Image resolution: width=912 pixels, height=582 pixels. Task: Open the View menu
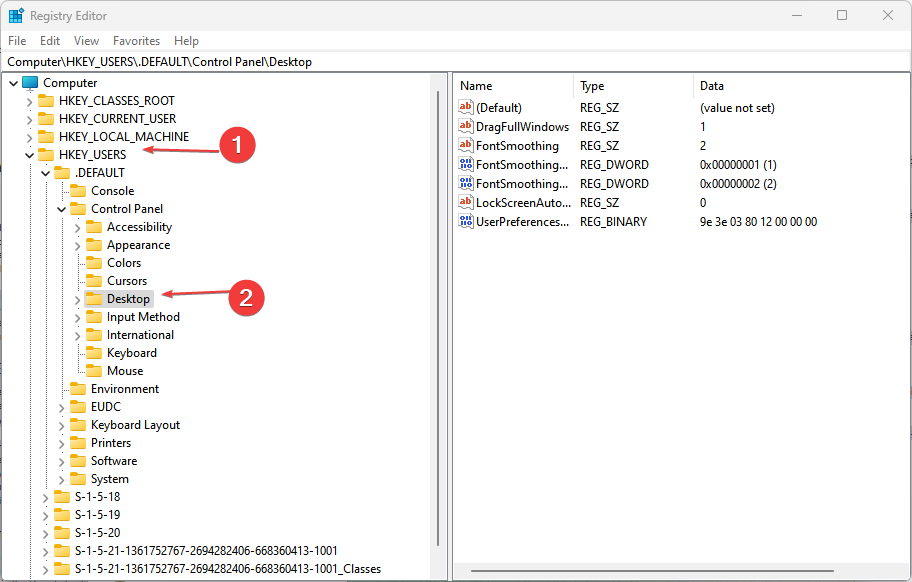click(x=86, y=41)
